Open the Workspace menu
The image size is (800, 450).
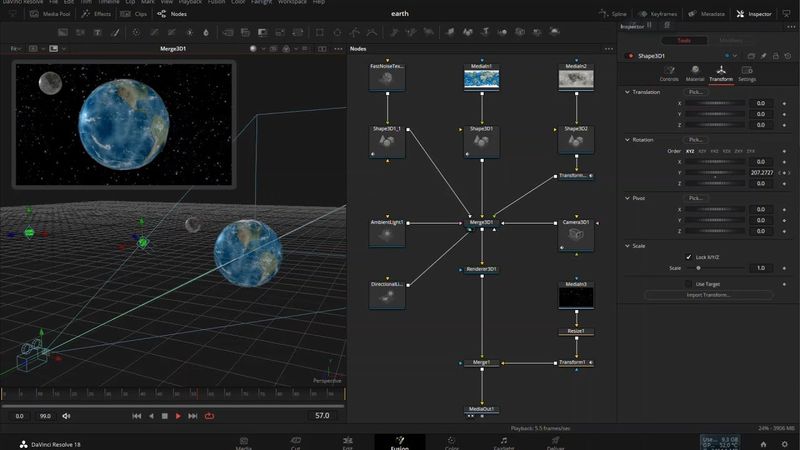click(x=292, y=2)
